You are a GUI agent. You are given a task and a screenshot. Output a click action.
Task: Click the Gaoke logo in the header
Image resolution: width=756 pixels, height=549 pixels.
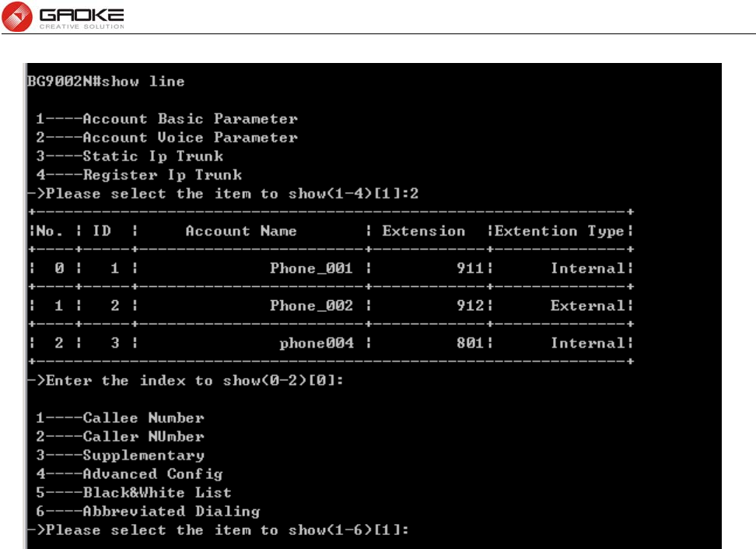(63, 16)
